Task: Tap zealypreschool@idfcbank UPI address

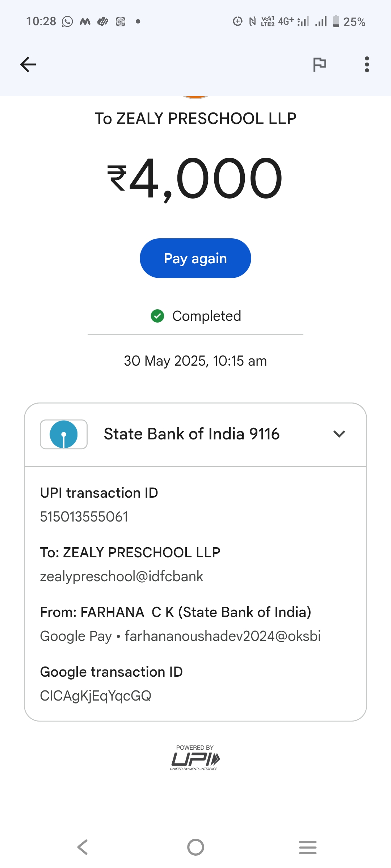Action: [x=122, y=576]
